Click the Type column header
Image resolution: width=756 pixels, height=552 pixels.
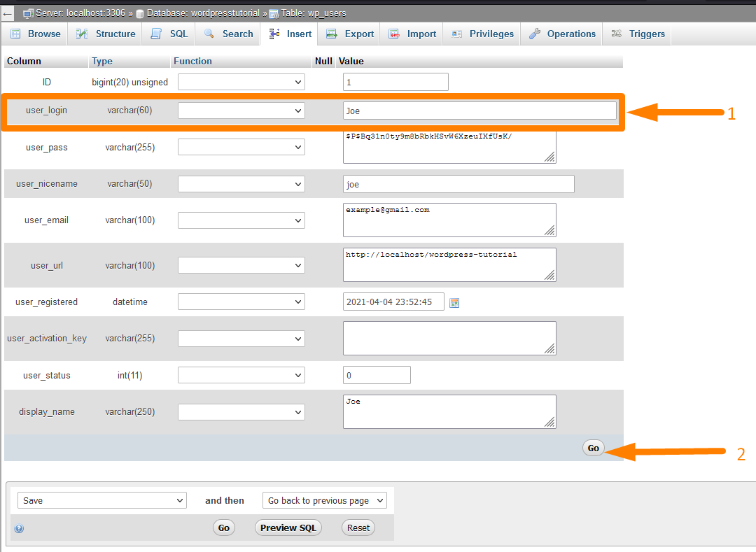102,61
